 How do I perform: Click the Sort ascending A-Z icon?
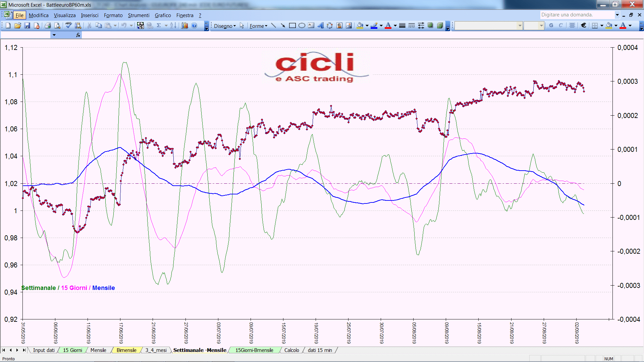pos(173,25)
